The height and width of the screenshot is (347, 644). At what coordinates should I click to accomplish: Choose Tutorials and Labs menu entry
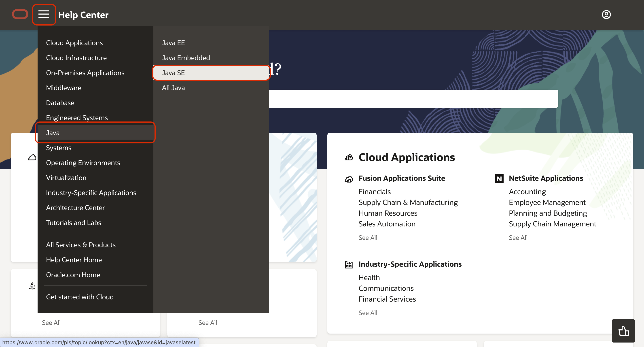pos(74,223)
